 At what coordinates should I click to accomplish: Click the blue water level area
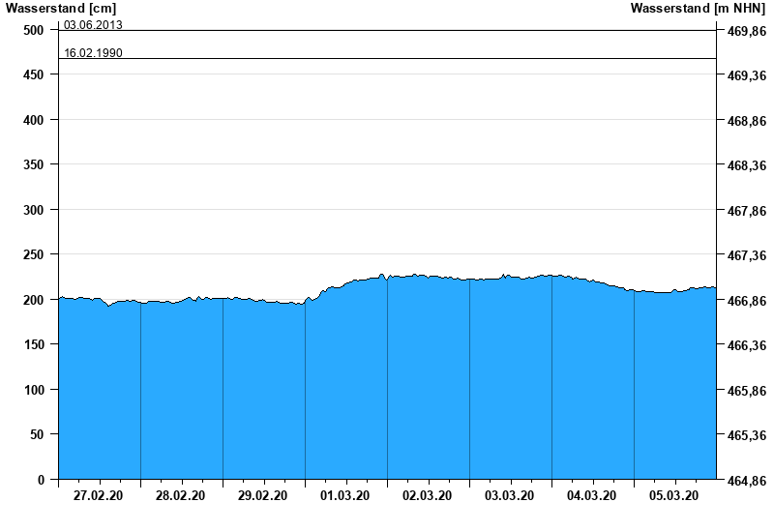pos(387,387)
